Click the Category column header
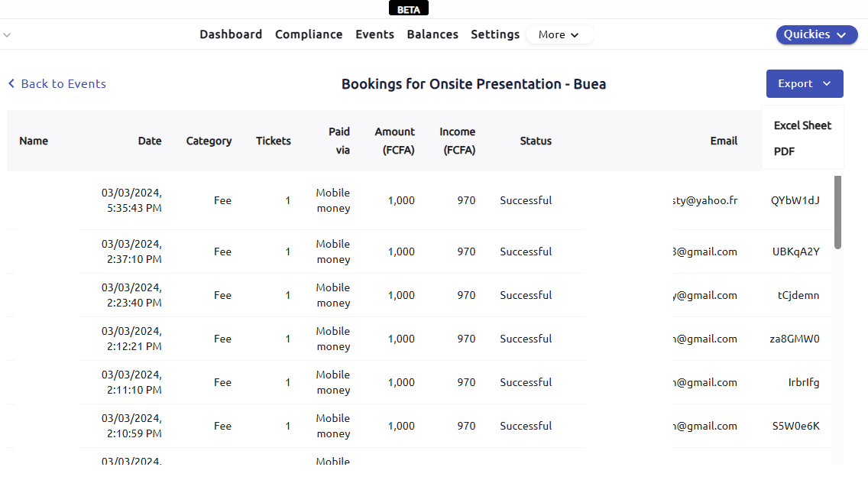Screen dimensions: 868x477 pyautogui.click(x=209, y=141)
